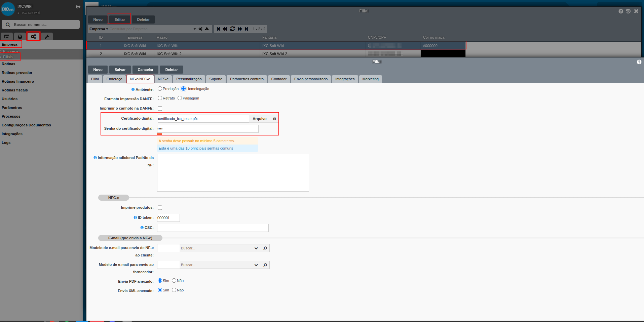This screenshot has height=322, width=644.
Task: Click the Salvar button
Action: (x=120, y=70)
